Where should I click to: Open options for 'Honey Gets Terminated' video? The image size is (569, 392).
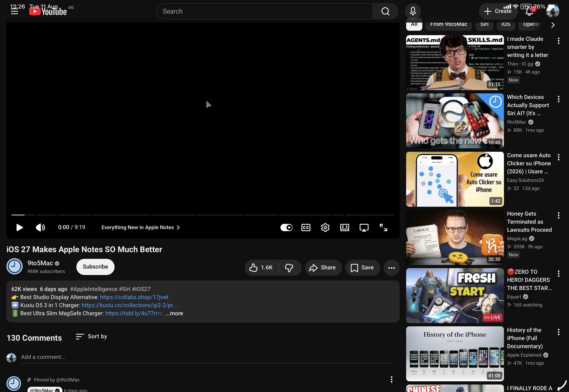click(x=558, y=215)
